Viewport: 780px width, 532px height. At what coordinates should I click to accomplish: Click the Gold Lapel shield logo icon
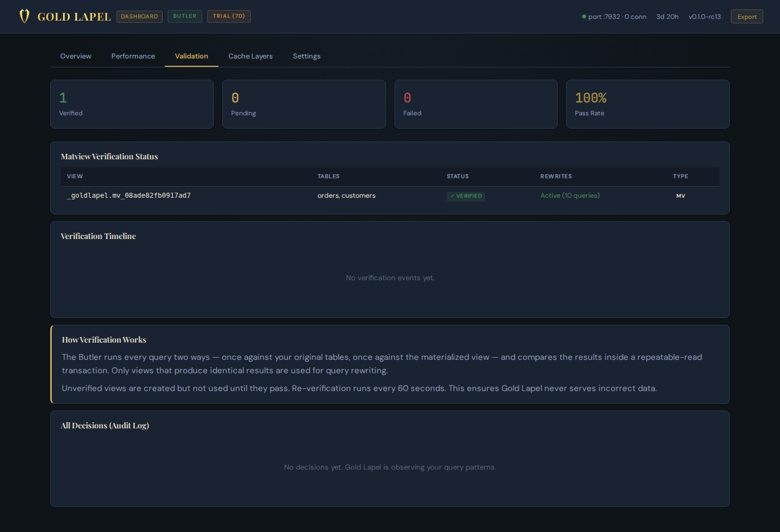coord(25,16)
